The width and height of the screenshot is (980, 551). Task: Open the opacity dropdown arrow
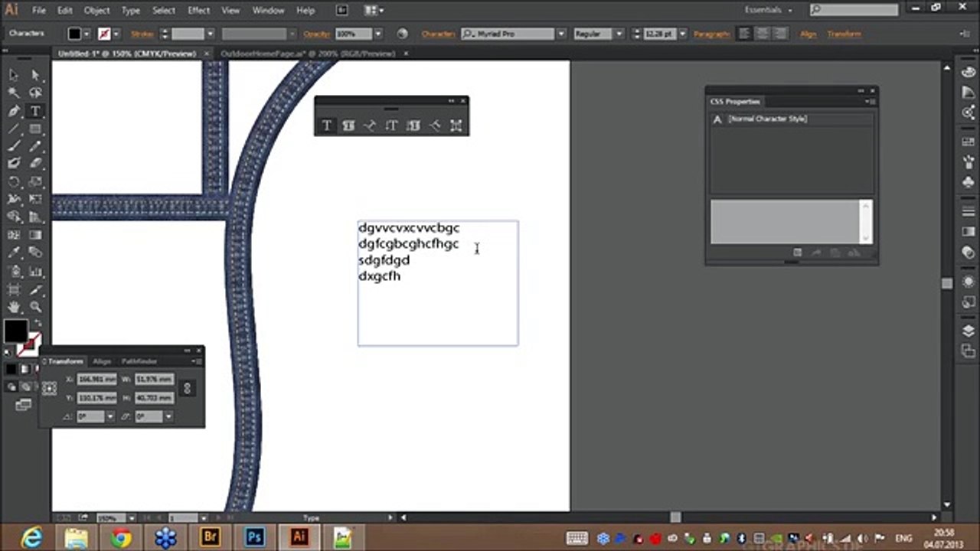point(377,34)
